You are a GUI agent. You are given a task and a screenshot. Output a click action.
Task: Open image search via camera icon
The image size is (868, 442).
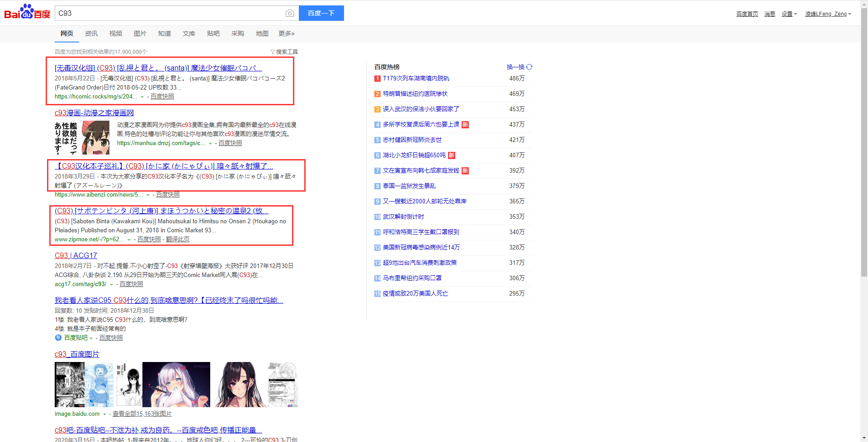pos(290,13)
